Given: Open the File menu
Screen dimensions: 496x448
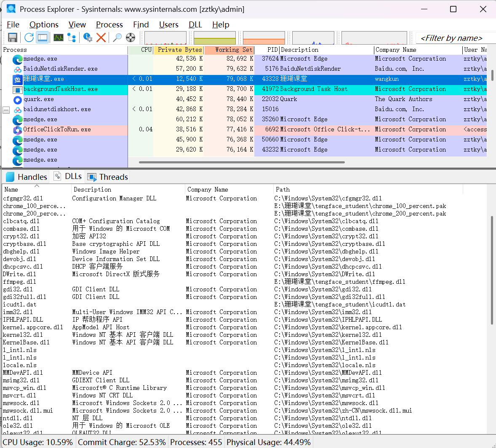Looking at the screenshot, I should 13,25.
